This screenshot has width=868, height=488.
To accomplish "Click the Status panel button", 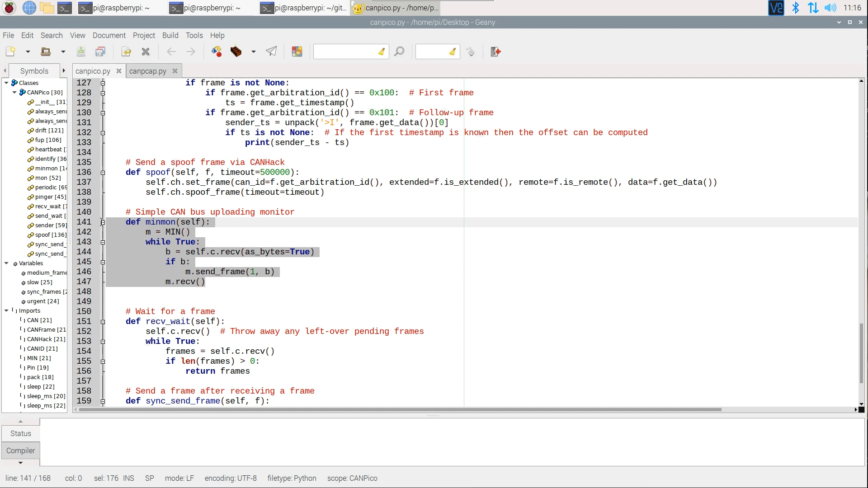I will (x=20, y=433).
